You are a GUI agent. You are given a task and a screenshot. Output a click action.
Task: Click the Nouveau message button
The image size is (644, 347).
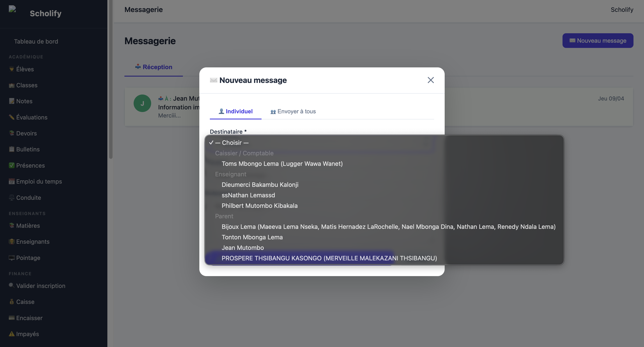tap(598, 40)
